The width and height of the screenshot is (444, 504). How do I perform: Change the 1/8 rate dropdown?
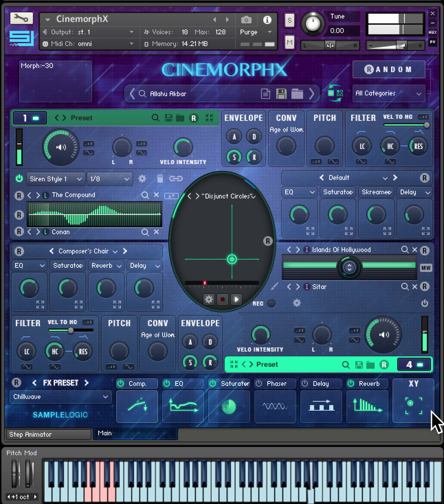[109, 179]
